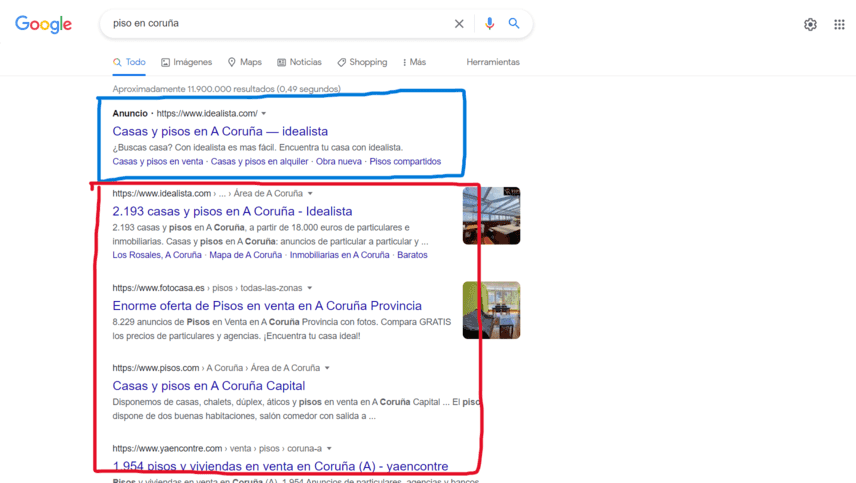This screenshot has width=856, height=483.
Task: Expand arrow beside 'Área de A Coruña' idealista result
Action: [x=310, y=194]
